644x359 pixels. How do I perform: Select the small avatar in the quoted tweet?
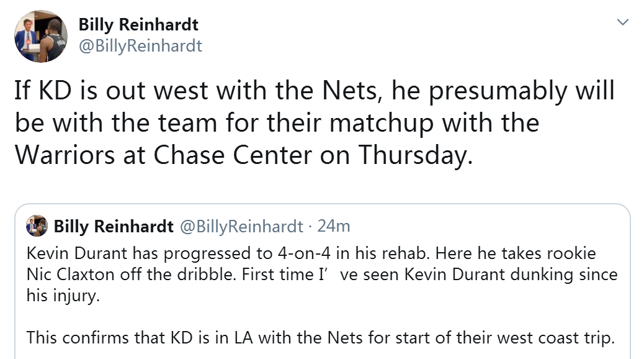tap(37, 225)
